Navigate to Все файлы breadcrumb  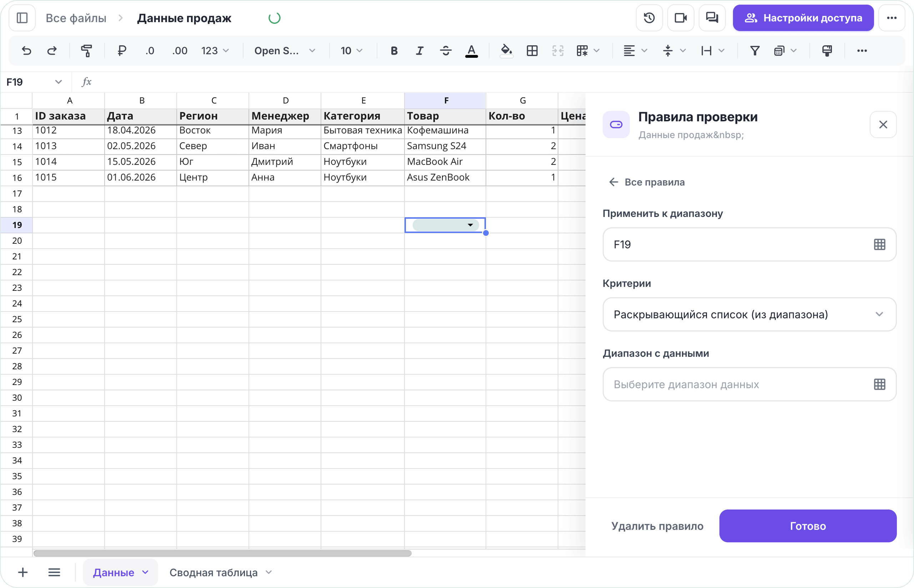(76, 18)
